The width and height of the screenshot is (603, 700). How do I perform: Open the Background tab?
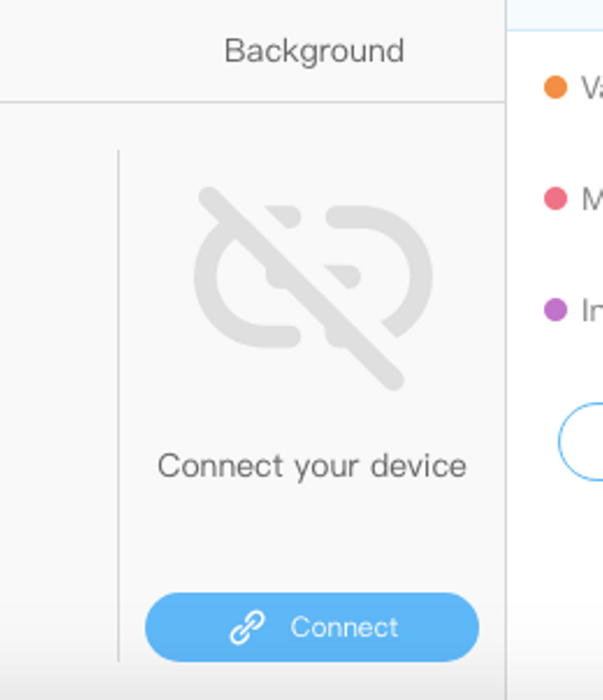point(314,51)
